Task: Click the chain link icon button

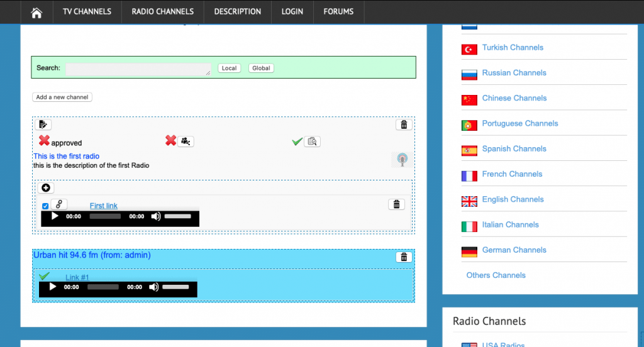Action: click(59, 204)
